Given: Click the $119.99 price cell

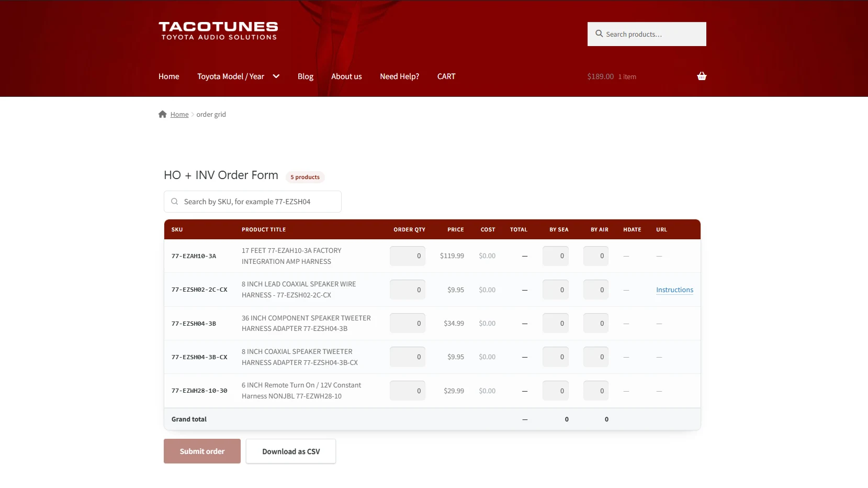Looking at the screenshot, I should [452, 256].
